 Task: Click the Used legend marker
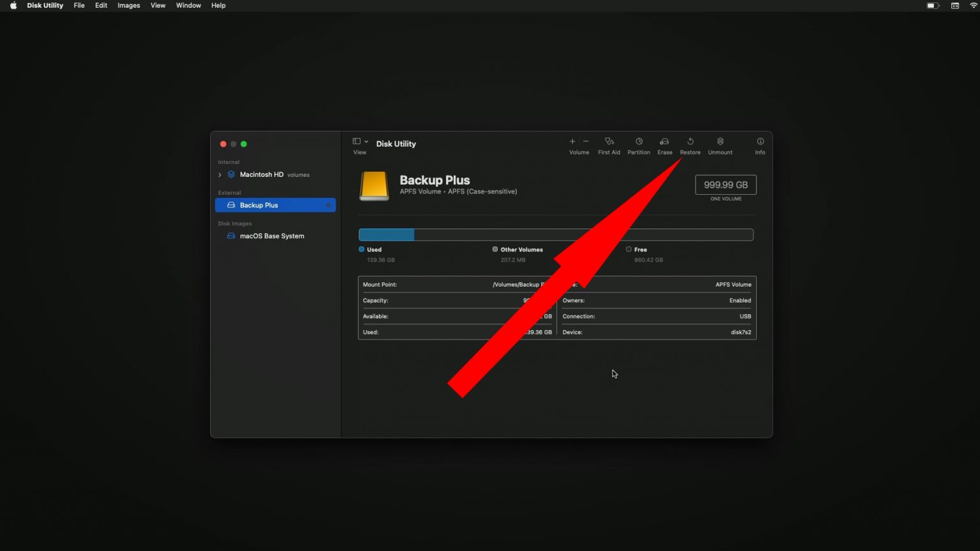coord(362,249)
